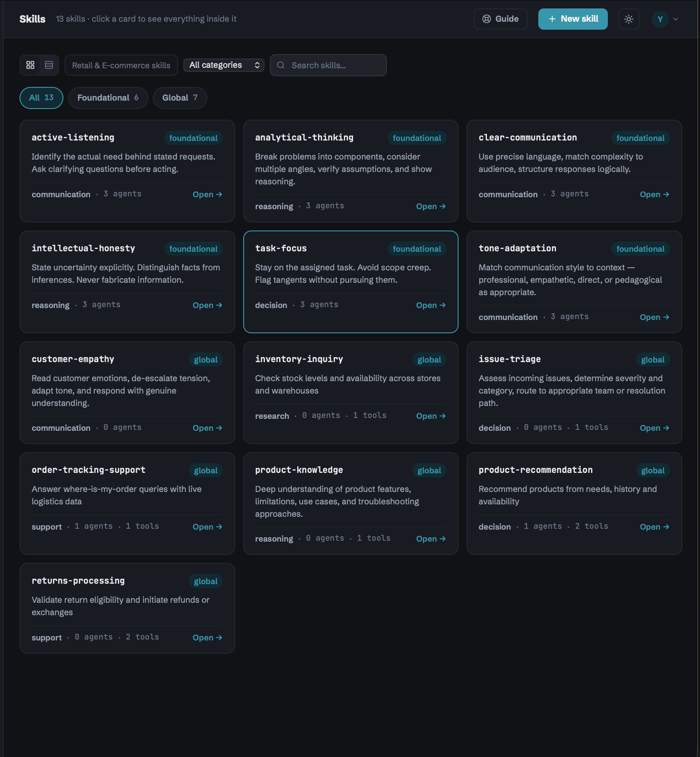The height and width of the screenshot is (757, 700).
Task: Select the All 13 filter tab
Action: [x=41, y=98]
